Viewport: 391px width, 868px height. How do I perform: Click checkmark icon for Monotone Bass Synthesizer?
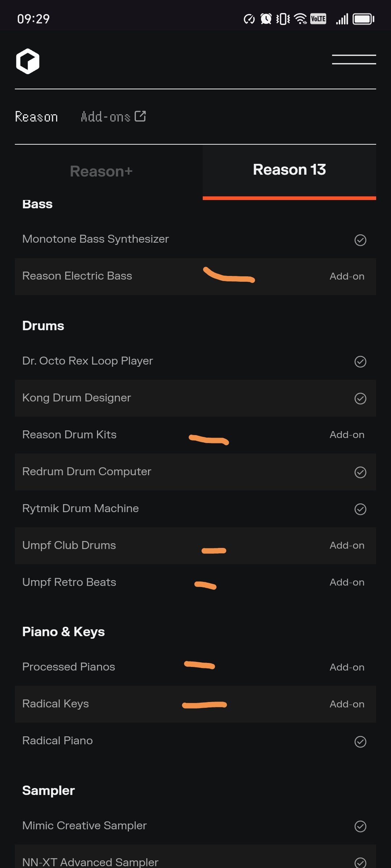tap(360, 240)
